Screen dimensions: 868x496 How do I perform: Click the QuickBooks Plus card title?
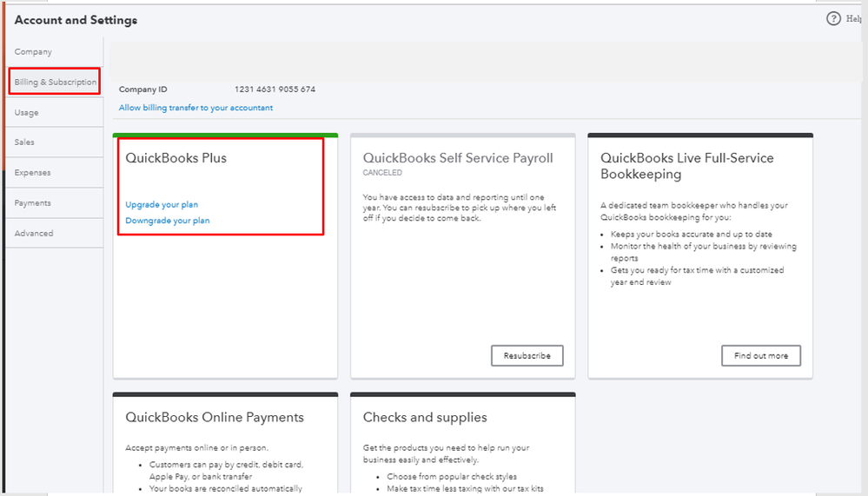176,158
